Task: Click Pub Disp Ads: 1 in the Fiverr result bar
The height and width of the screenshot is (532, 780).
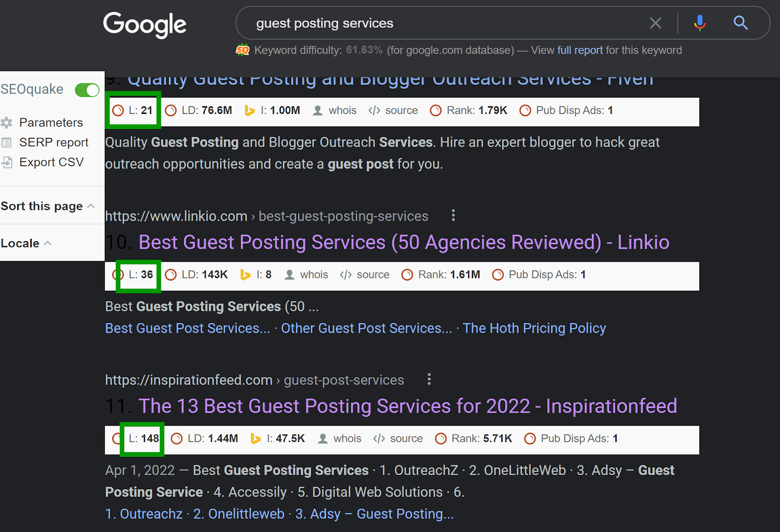Action: coord(566,111)
